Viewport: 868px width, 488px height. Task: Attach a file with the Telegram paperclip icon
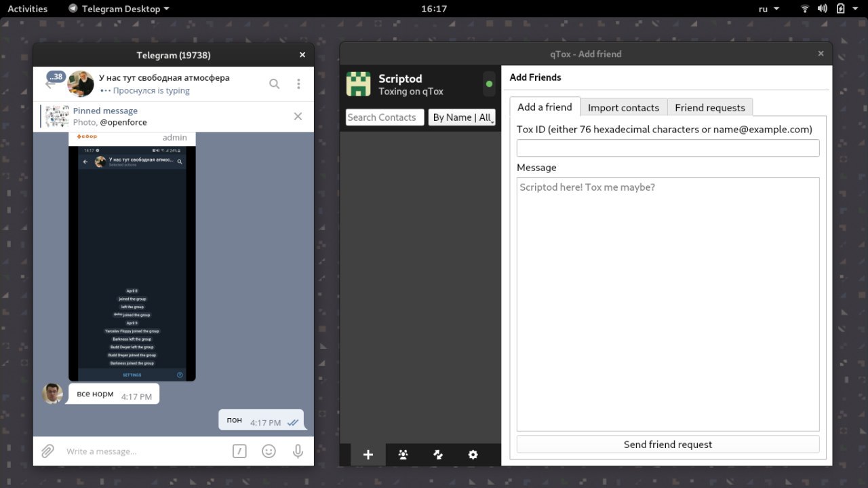point(47,451)
